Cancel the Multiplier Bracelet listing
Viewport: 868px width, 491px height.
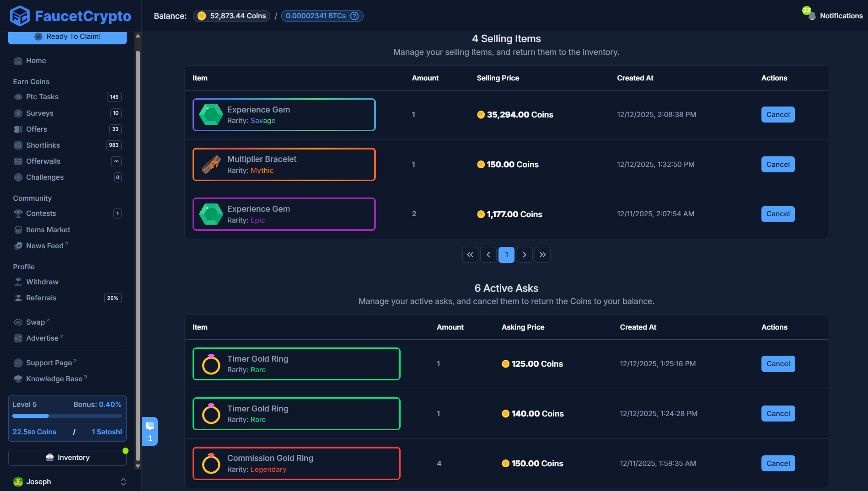click(777, 164)
